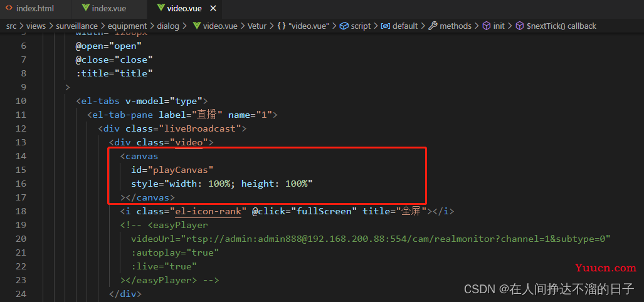
Task: Open the equipment breadcrumb dropdown
Action: click(127, 26)
